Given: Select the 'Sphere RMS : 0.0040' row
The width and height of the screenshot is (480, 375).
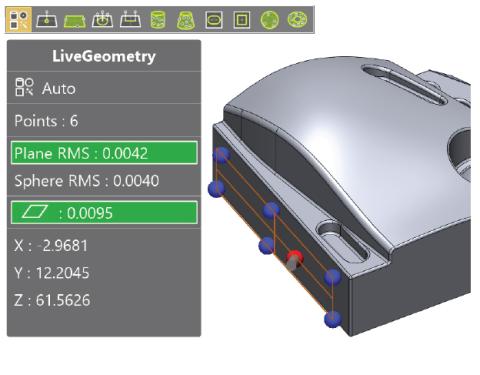Looking at the screenshot, I should pos(104,181).
